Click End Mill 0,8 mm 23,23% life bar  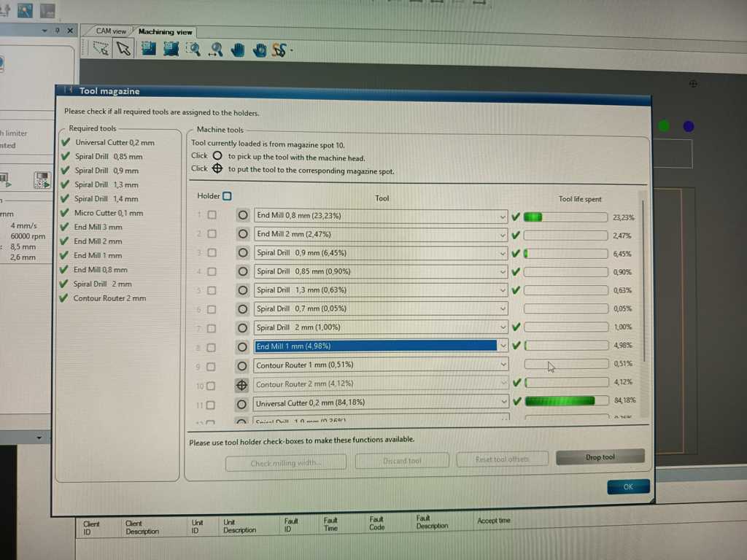565,217
